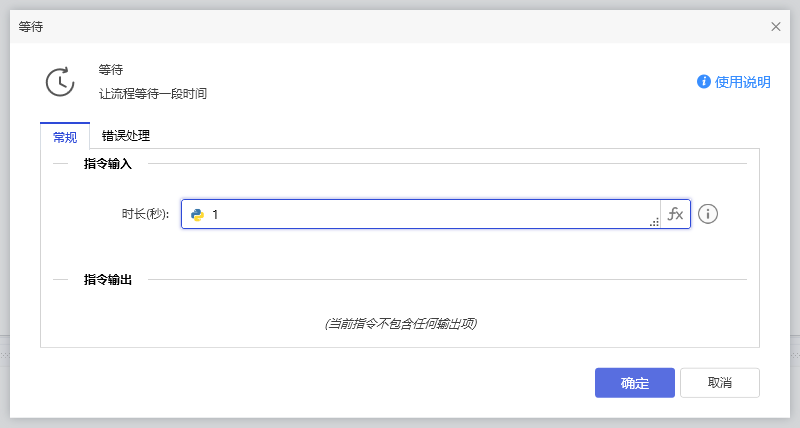Close the 等待 dialog with the X
The height and width of the screenshot is (428, 800).
[x=776, y=27]
